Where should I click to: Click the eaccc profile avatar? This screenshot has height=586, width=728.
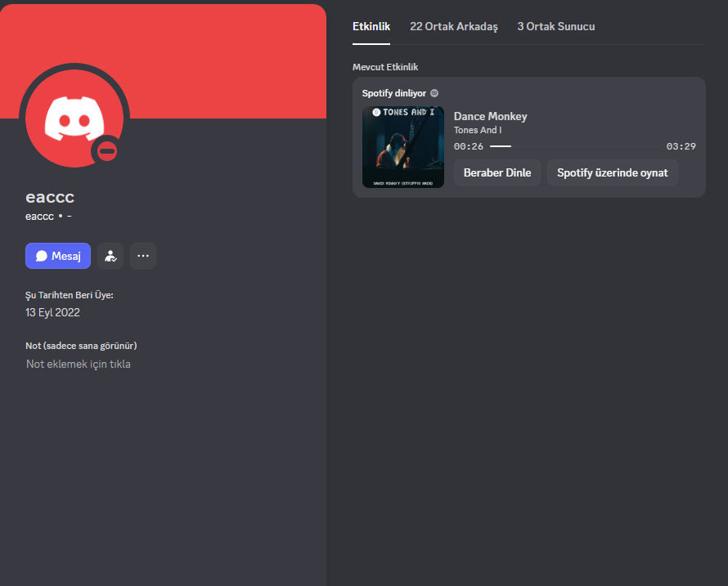coord(74,119)
